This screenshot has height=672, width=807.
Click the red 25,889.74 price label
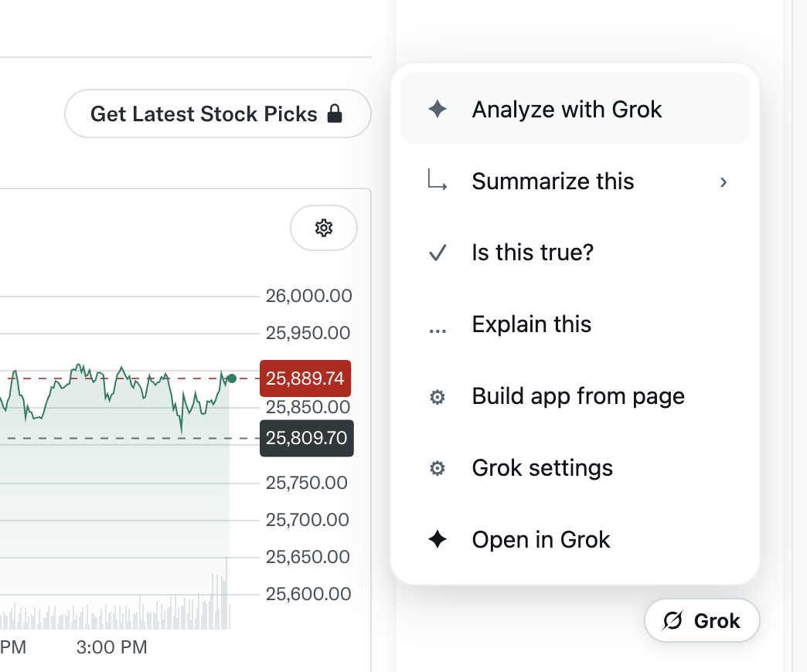(x=305, y=378)
